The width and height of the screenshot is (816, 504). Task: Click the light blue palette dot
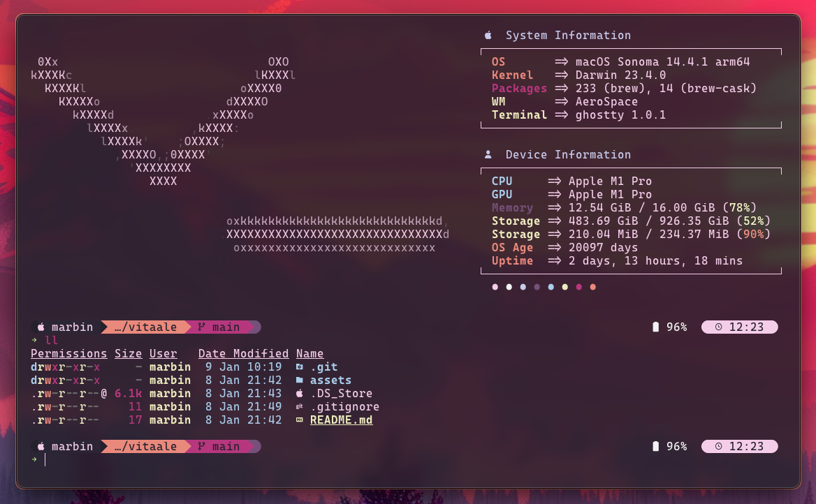pyautogui.click(x=551, y=287)
